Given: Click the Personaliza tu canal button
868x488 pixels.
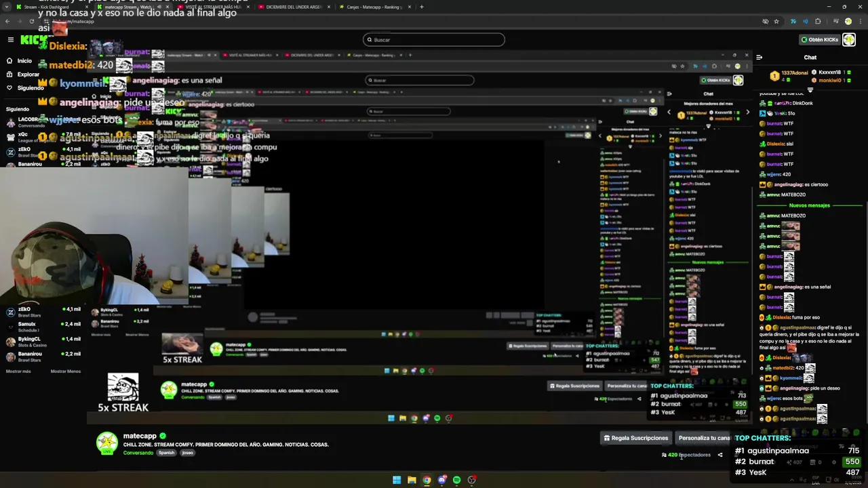Looking at the screenshot, I should 703,438.
